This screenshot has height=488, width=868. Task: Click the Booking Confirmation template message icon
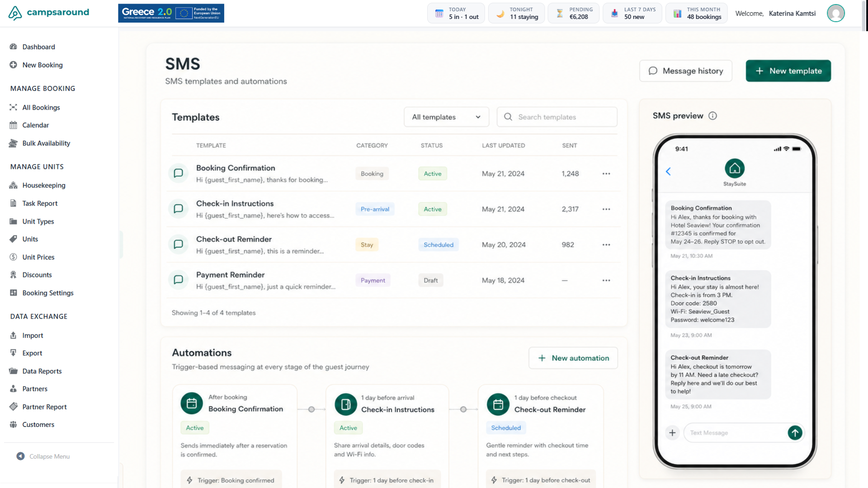click(178, 173)
